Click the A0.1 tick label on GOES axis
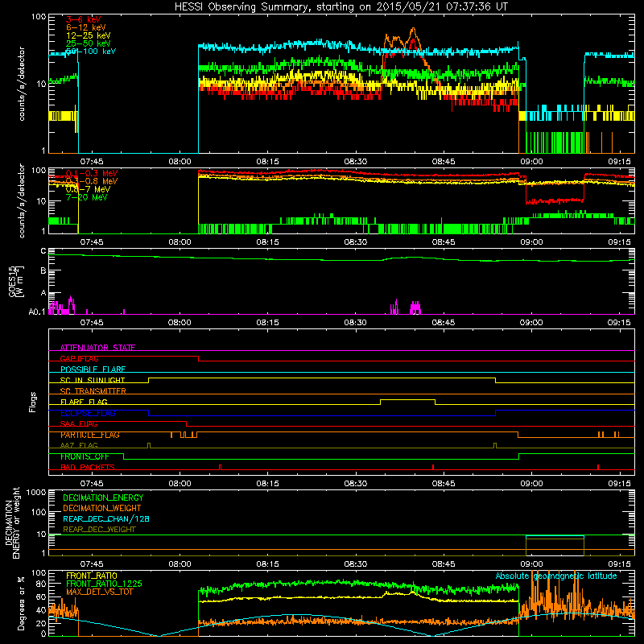Viewport: 644px width, 644px height. 37,312
